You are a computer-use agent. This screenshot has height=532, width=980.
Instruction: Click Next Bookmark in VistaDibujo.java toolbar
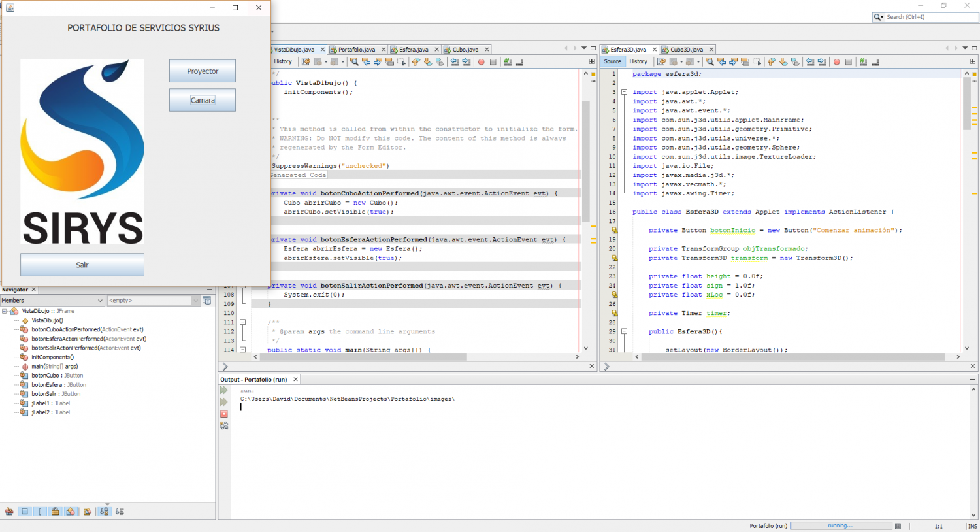pyautogui.click(x=428, y=61)
